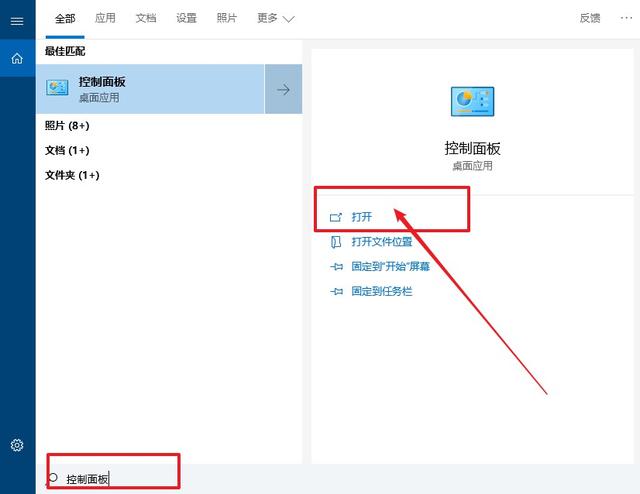Image resolution: width=640 pixels, height=494 pixels.
Task: Select the home icon in sidebar
Action: 17,58
